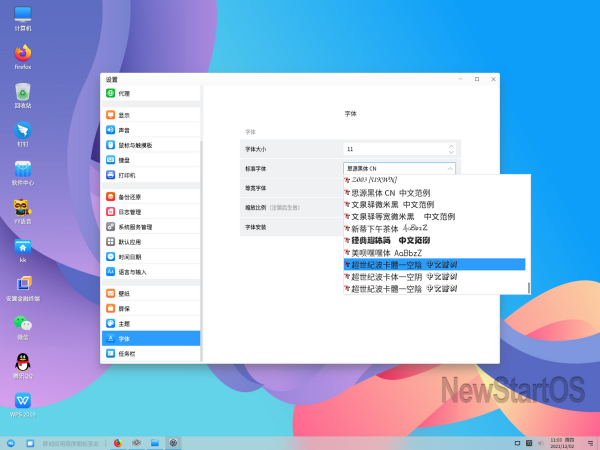Screen dimensions: 600x450
Task: Open the 回收站 recycle bin desktop icon
Action: click(23, 92)
